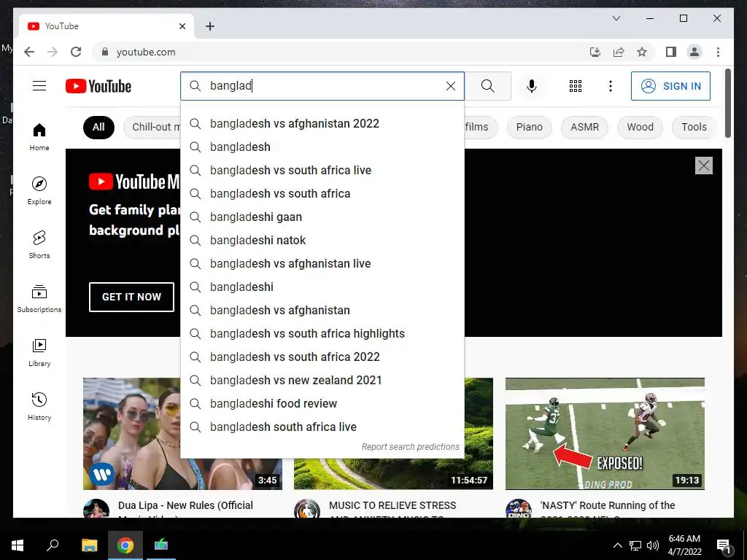Go to Home in sidebar
This screenshot has width=747, height=560.
[x=39, y=136]
